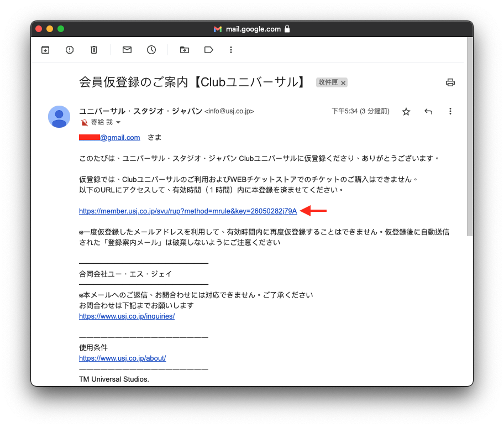
Task: Click the 收件匣 inbox label chip
Action: pyautogui.click(x=328, y=83)
